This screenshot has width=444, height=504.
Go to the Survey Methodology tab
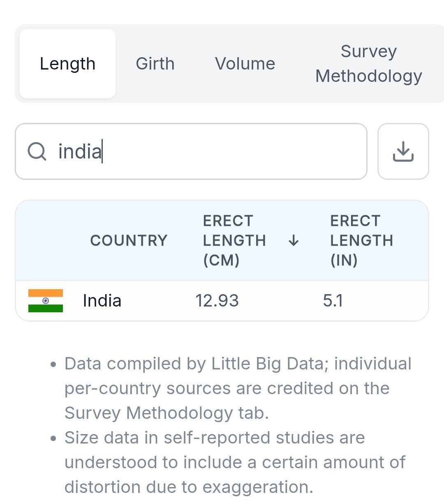coord(368,64)
